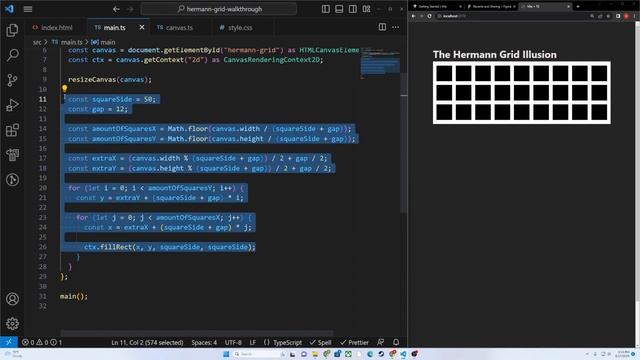
Task: Toggle the primary side bar layout icon
Action: 325,9
